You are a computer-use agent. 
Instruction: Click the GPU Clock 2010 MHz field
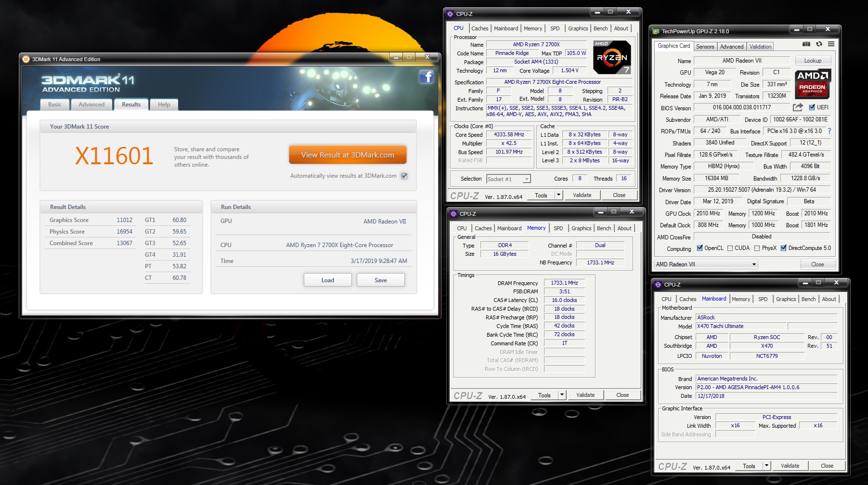click(x=708, y=213)
